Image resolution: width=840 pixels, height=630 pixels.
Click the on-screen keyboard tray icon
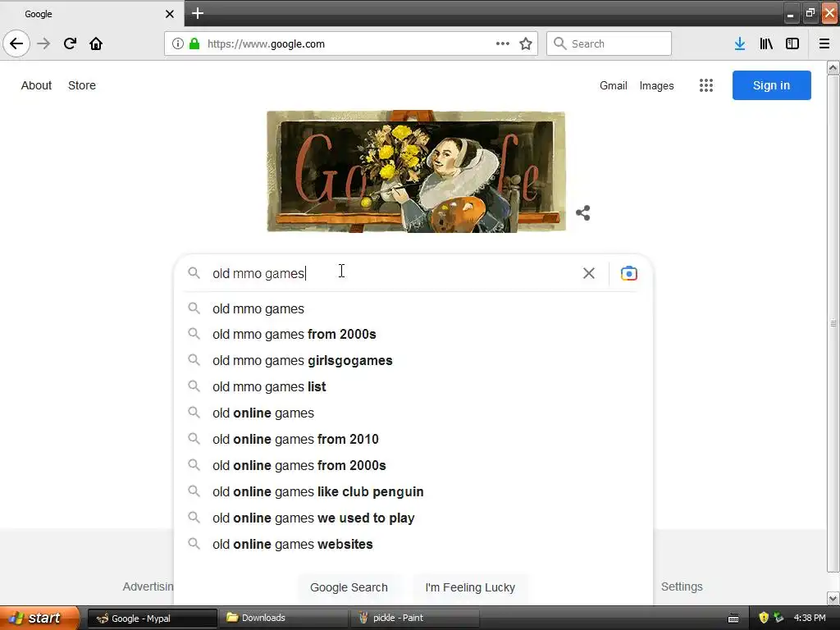coord(733,619)
